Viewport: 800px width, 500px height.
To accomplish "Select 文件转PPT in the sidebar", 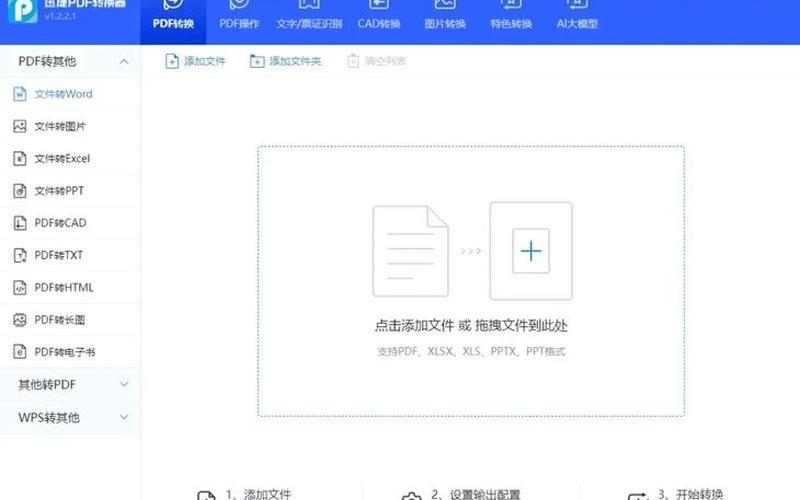I will point(70,191).
